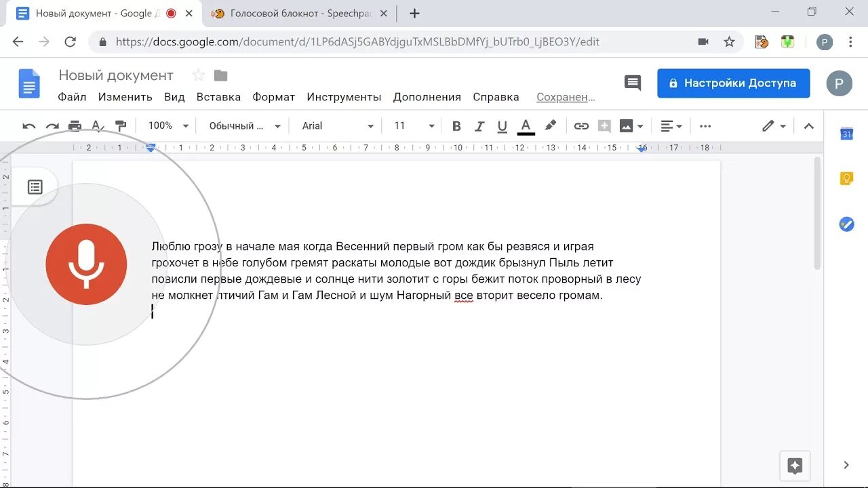Open the Chrome three-dot menu
This screenshot has width=868, height=488.
[850, 42]
